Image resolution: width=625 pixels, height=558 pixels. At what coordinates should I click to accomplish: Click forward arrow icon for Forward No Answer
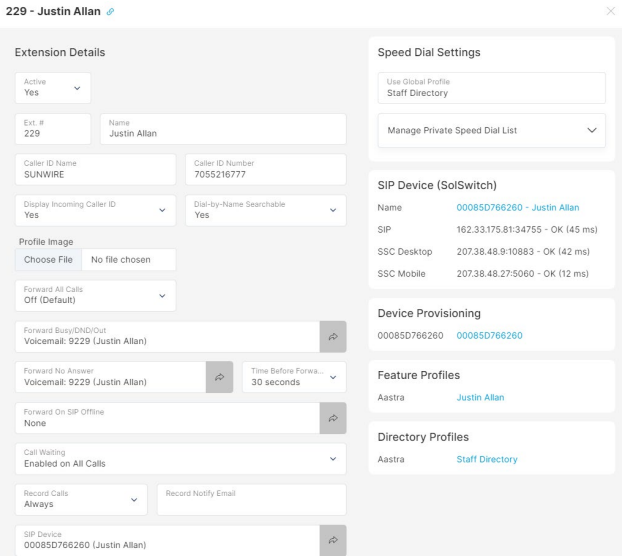[220, 377]
